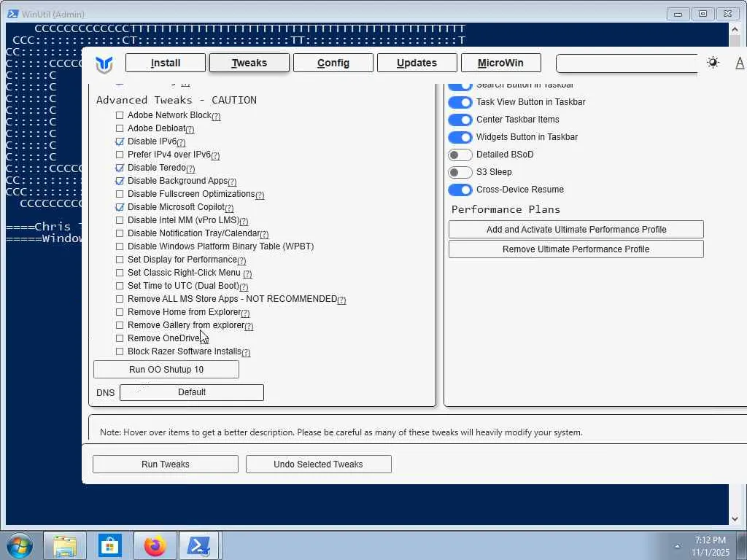
Task: Click the console scrollbar down arrow
Action: [x=735, y=518]
